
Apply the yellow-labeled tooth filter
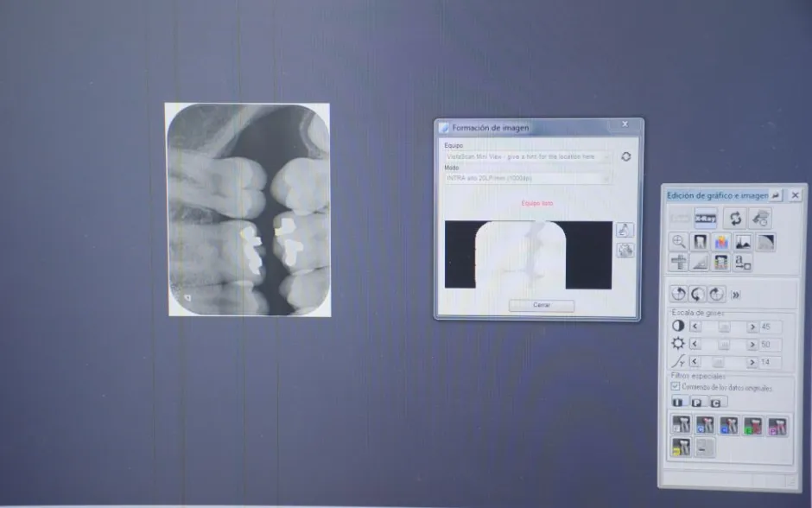coord(682,447)
